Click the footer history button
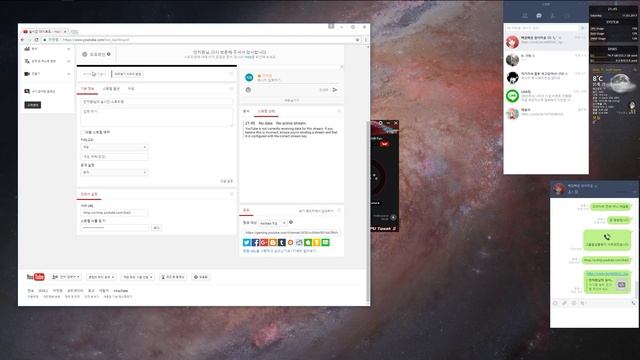Image resolution: width=640 pixels, height=360 pixels. click(173, 277)
